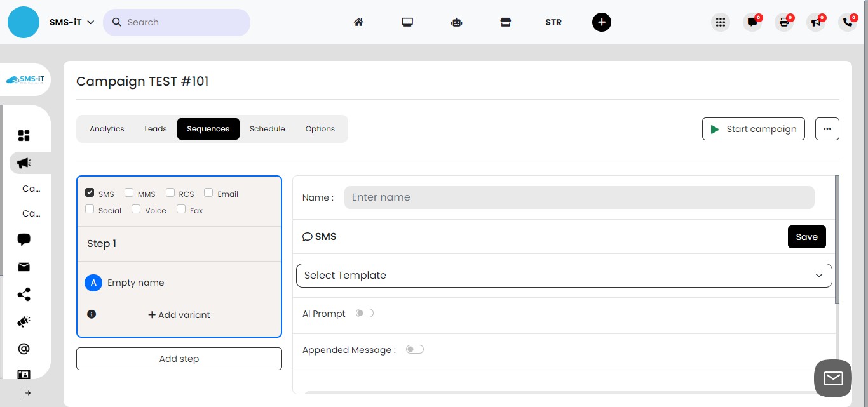Click the dashboard grid icon in sidebar

coord(24,135)
